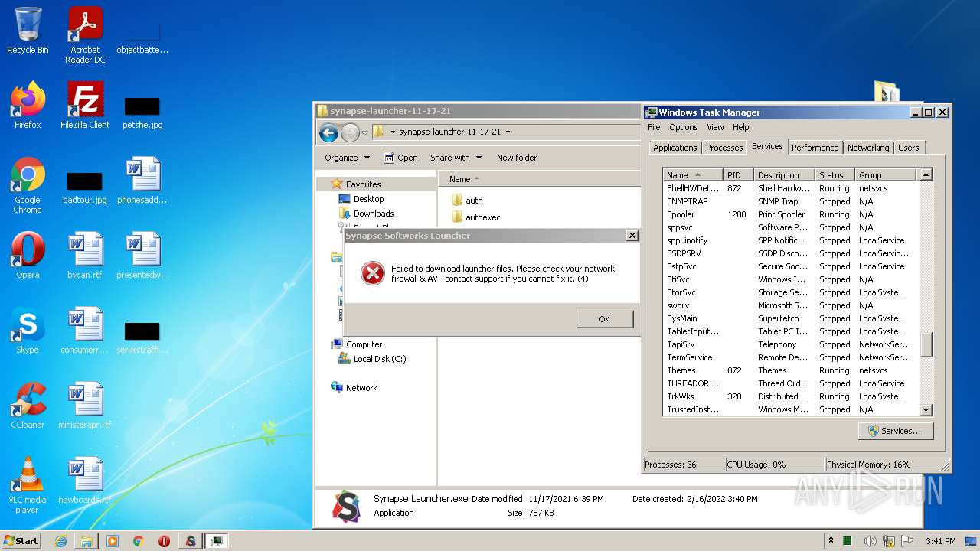Expand Organize dropdown in Explorer
The width and height of the screenshot is (980, 551).
point(347,158)
